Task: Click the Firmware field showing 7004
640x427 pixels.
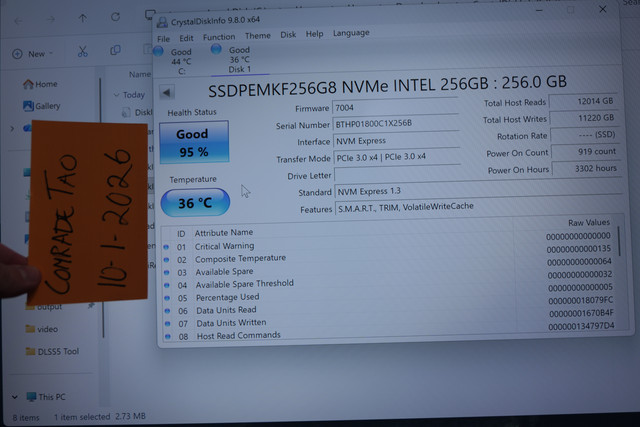Action: click(x=395, y=107)
